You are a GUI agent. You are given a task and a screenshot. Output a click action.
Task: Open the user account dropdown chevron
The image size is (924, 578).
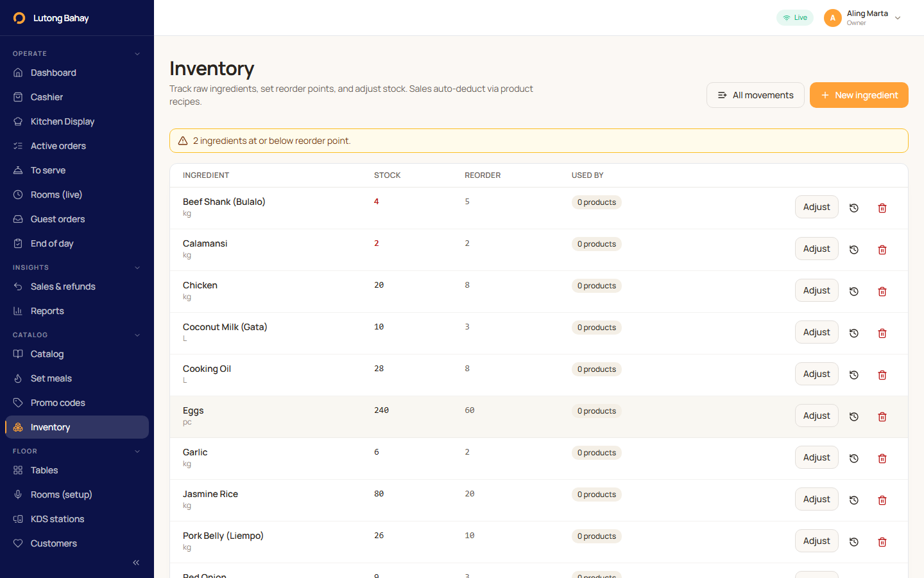click(x=898, y=18)
